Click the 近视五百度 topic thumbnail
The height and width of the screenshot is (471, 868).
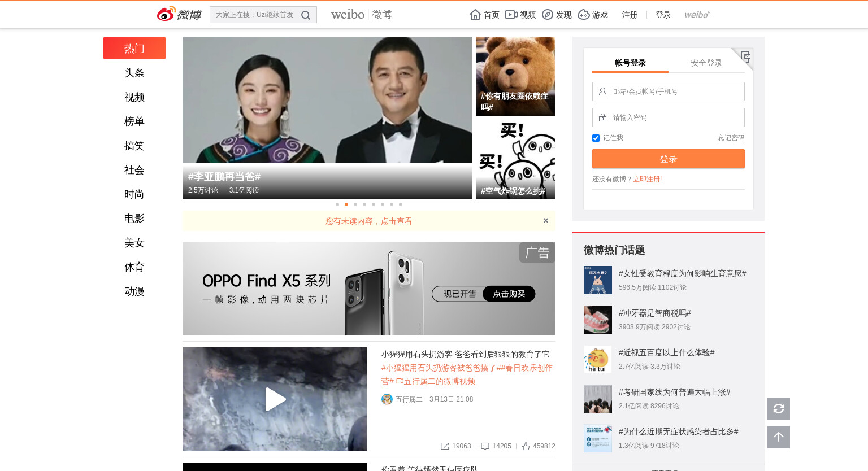[598, 359]
